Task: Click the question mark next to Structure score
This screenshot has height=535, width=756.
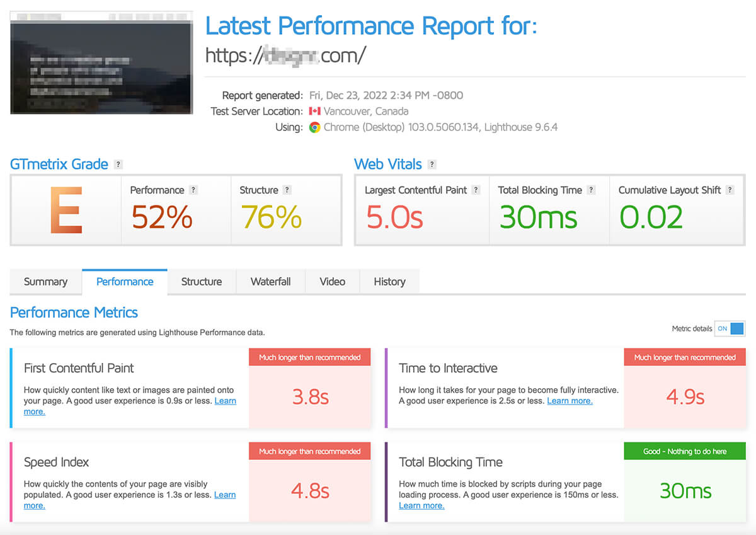Action: (x=287, y=190)
